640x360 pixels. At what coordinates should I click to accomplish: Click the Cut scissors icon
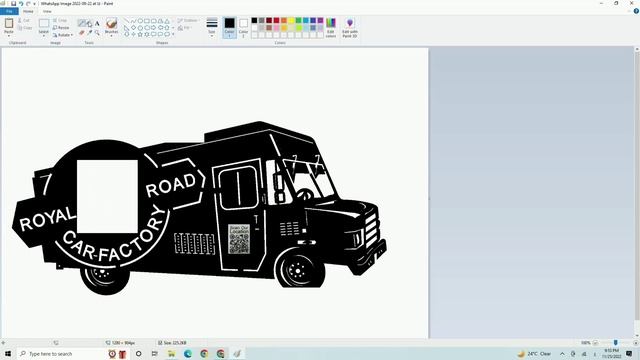(x=20, y=20)
